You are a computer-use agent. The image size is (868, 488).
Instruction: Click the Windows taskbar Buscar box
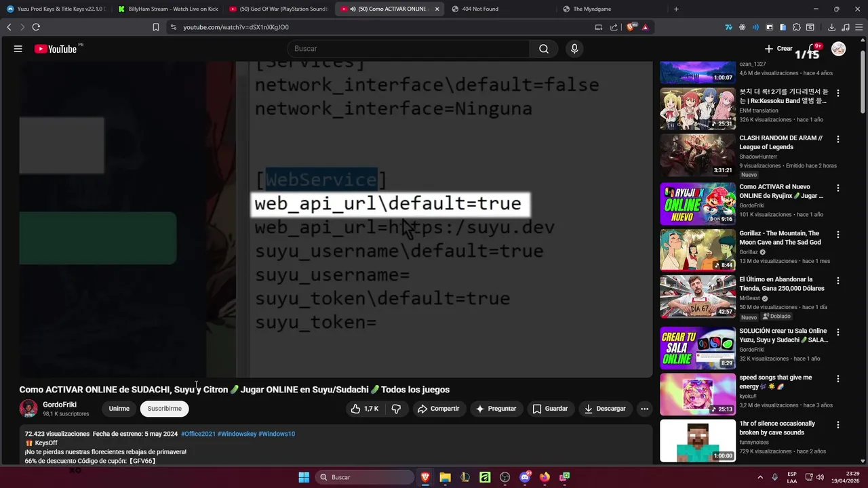365,477
